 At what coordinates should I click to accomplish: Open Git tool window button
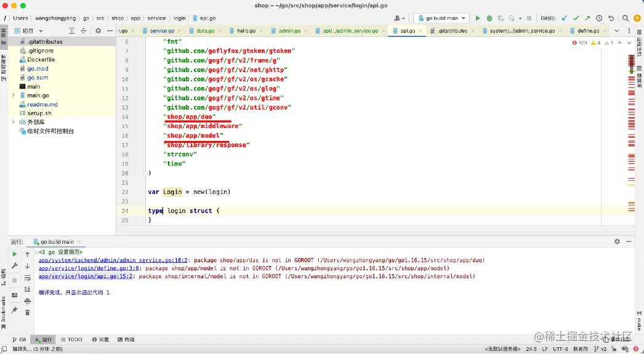(x=19, y=340)
